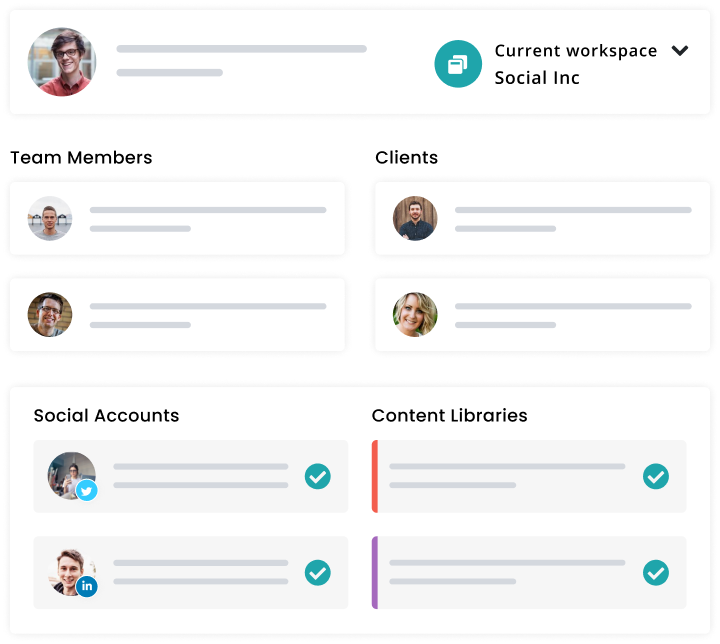Screen dimensions: 720x644
Task: Select the second team member with glasses
Action: click(x=50, y=315)
